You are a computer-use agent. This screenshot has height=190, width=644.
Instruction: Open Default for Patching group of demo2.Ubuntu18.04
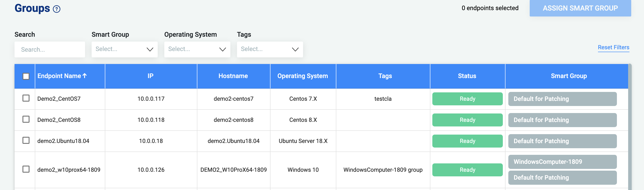click(562, 141)
